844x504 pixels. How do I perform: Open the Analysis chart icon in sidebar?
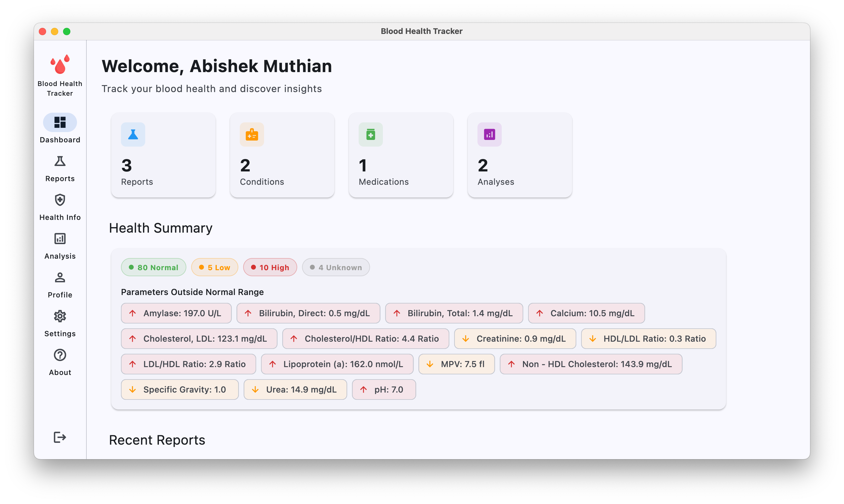60,239
